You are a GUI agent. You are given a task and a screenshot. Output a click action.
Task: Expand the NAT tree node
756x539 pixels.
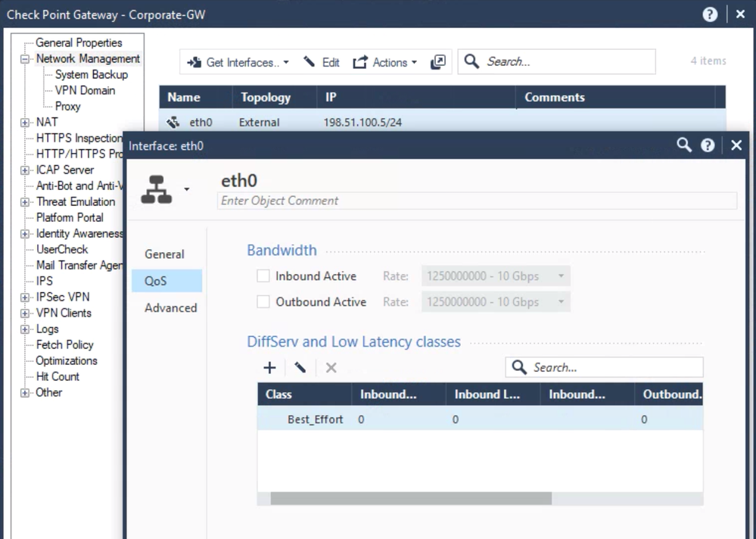[24, 123]
